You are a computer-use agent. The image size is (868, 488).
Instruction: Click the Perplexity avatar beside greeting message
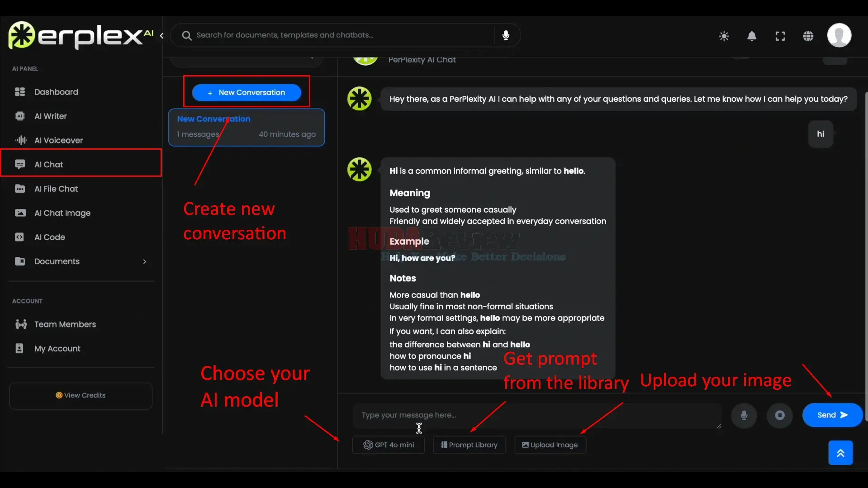(x=360, y=99)
